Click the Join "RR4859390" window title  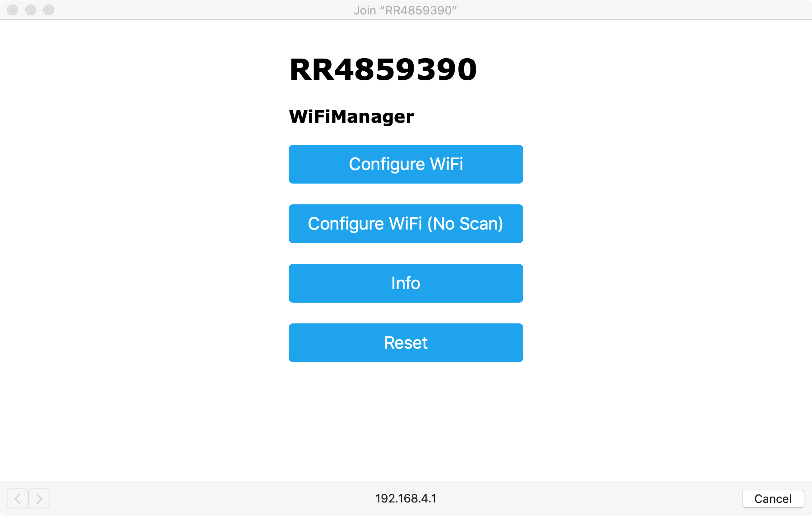(x=405, y=10)
